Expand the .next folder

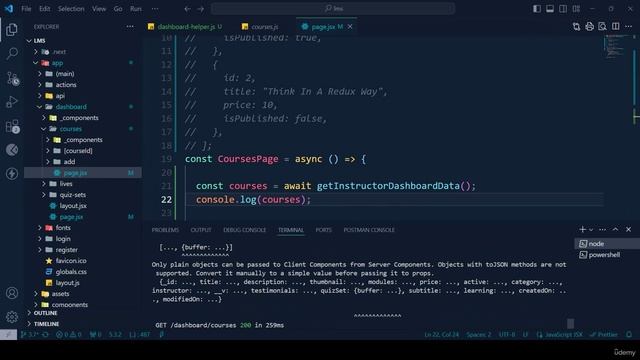point(36,51)
